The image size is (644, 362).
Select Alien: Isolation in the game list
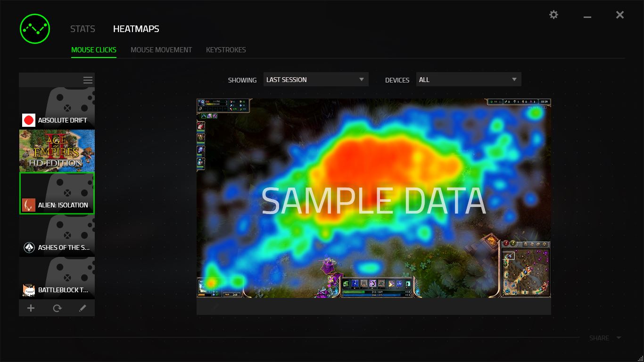point(57,193)
